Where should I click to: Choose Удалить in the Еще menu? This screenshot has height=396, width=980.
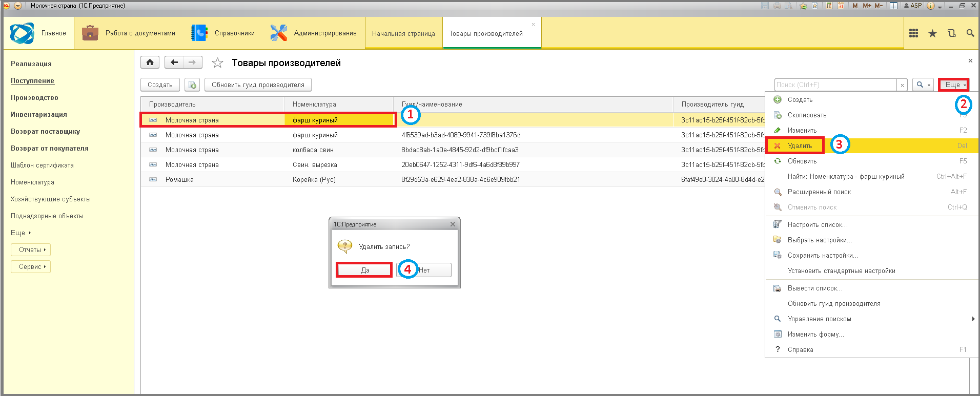click(x=871, y=146)
